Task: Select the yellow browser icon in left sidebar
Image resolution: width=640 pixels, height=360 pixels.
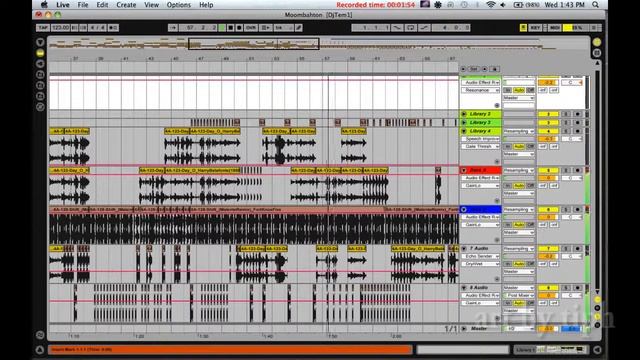Action: click(40, 53)
